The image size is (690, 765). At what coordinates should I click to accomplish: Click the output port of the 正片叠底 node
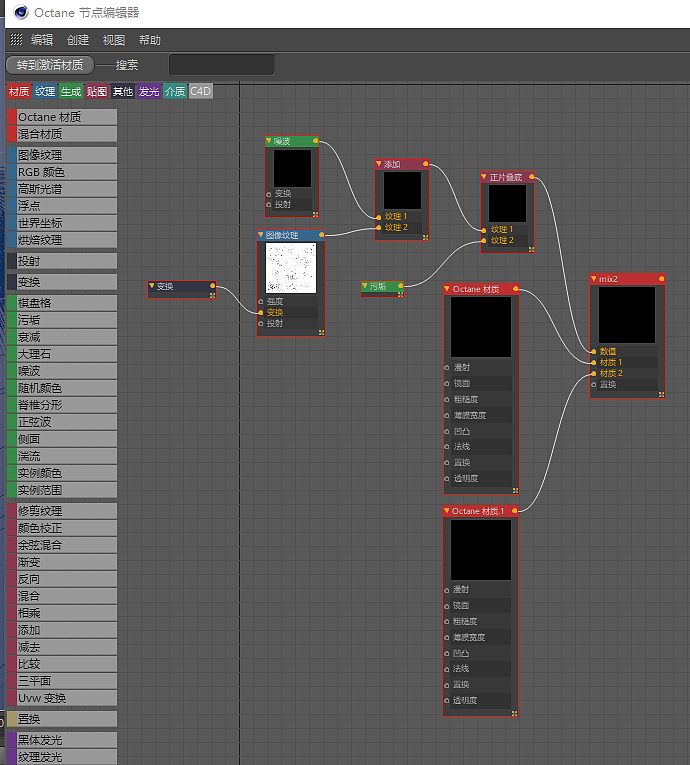pyautogui.click(x=531, y=176)
